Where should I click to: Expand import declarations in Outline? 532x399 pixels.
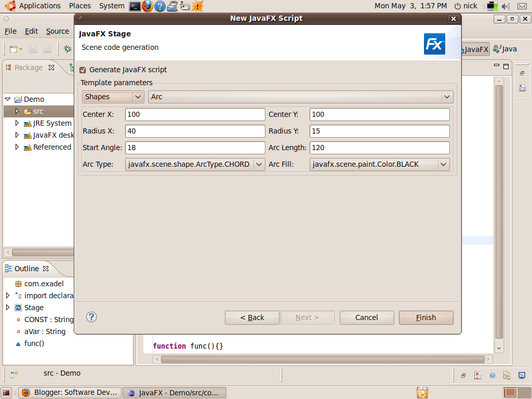pyautogui.click(x=8, y=295)
